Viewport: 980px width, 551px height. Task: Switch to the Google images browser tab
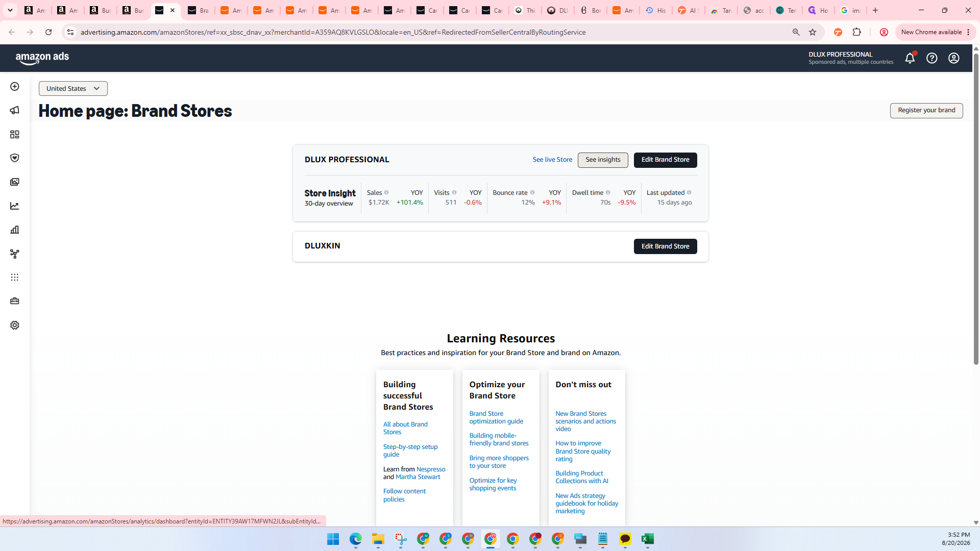click(x=851, y=10)
